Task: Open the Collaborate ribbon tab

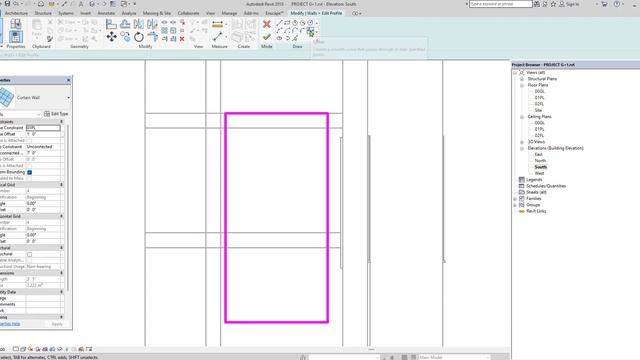Action: pyautogui.click(x=189, y=13)
